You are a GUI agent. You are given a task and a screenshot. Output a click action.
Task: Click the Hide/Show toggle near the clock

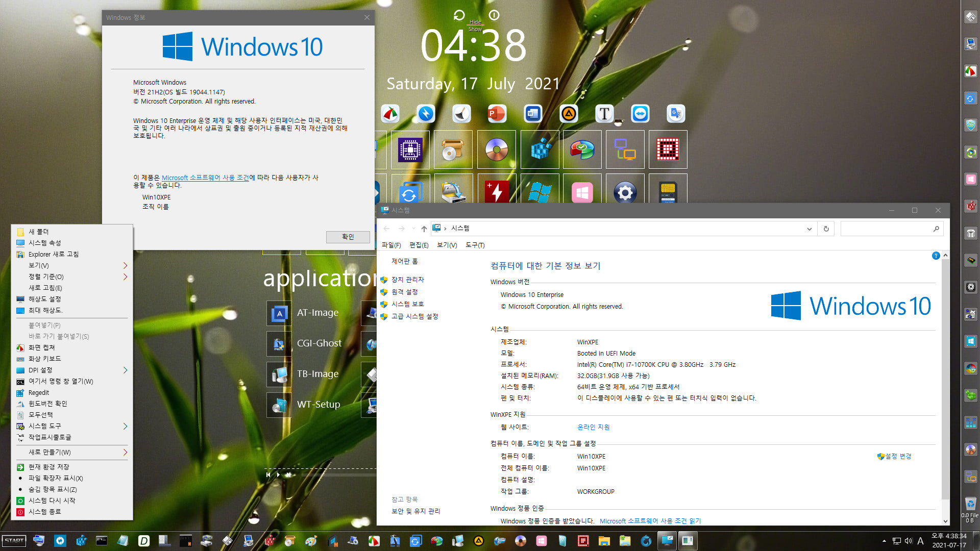point(475,26)
